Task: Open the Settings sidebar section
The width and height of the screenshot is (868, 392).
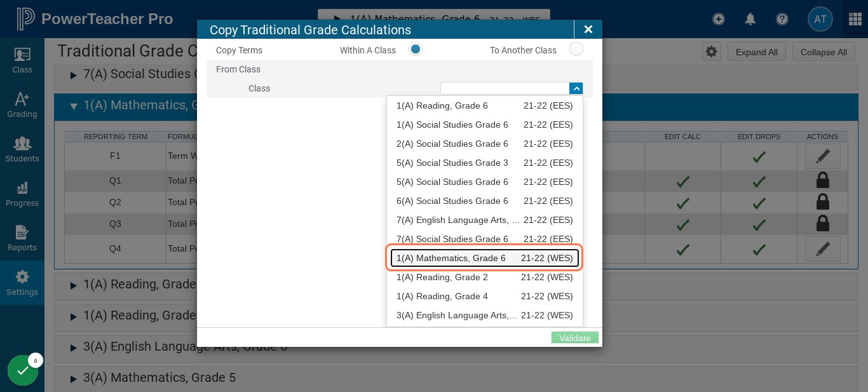Action: pos(22,283)
